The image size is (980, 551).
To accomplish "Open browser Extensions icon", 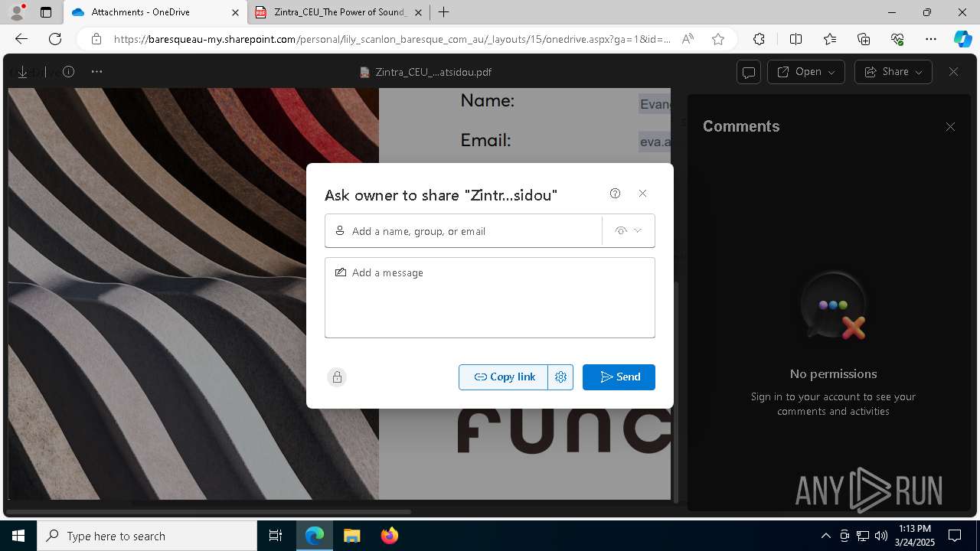I will [759, 39].
